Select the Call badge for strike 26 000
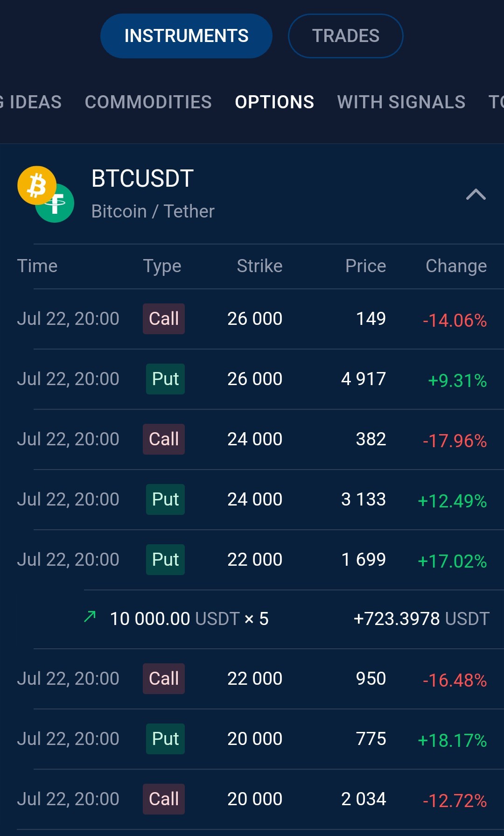The height and width of the screenshot is (836, 504). coord(164,319)
